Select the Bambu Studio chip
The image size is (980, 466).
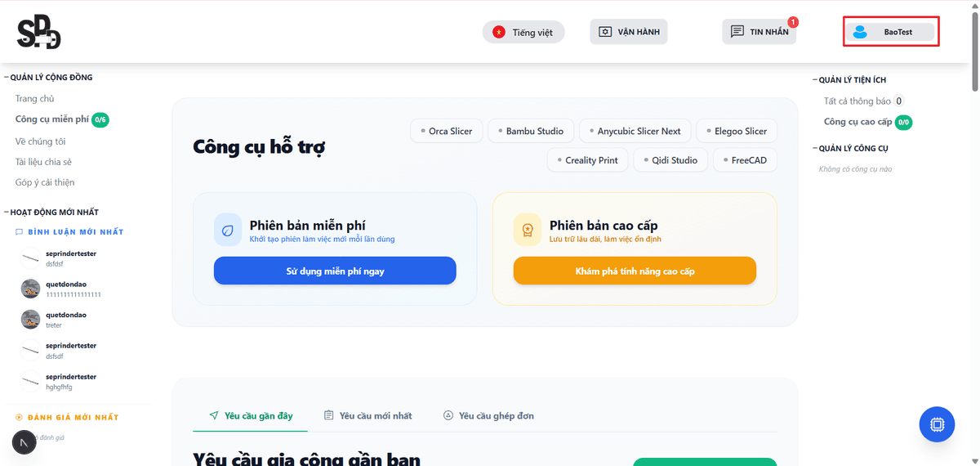531,131
